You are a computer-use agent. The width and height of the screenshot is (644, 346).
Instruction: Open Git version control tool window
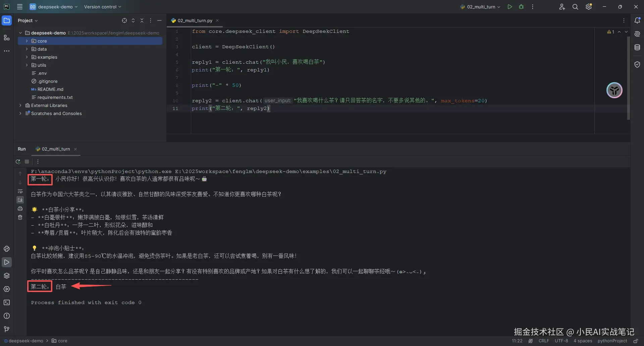click(7, 329)
